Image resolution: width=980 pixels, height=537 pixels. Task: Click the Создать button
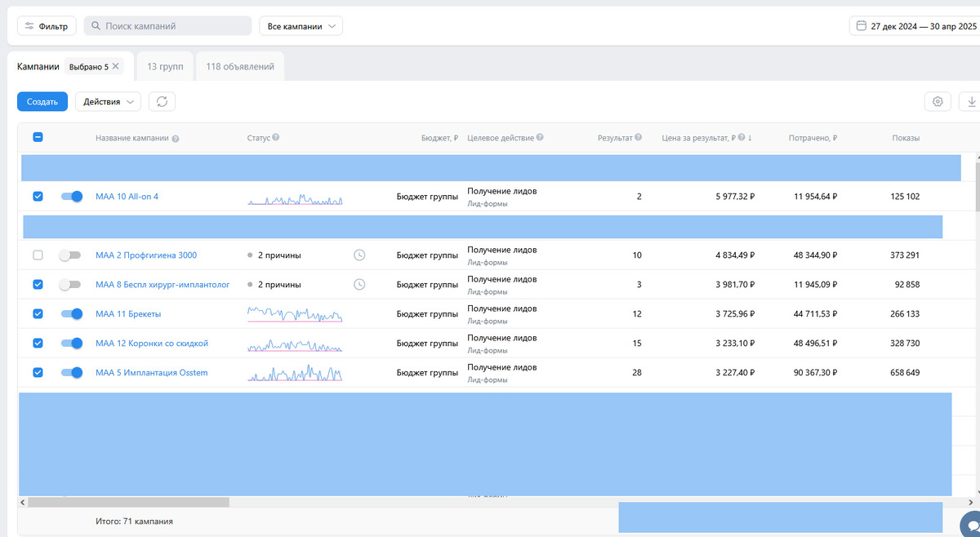tap(42, 102)
